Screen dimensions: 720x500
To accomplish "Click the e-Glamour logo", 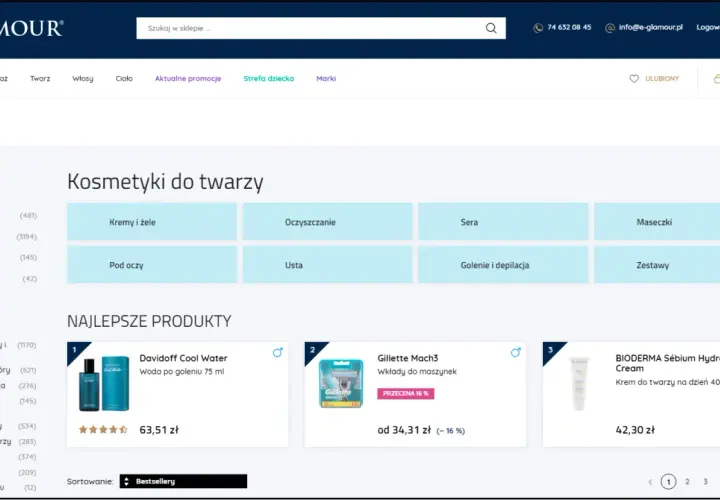I will (x=31, y=28).
